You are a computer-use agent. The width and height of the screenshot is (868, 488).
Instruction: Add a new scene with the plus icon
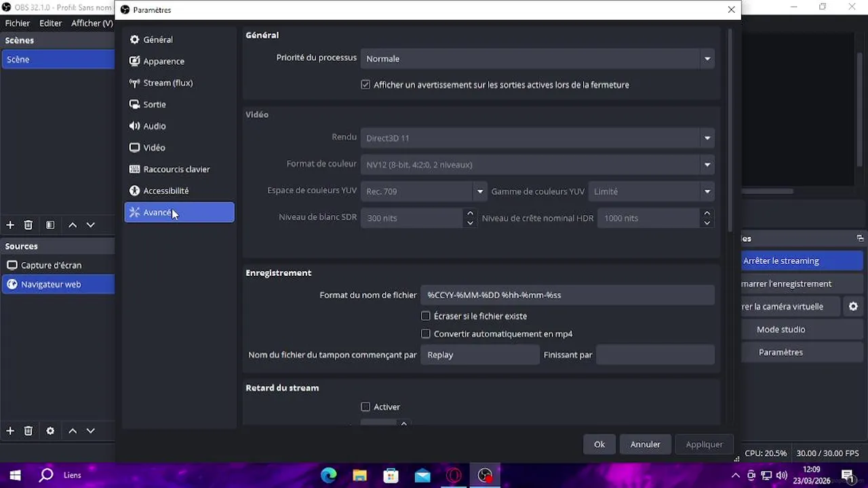(x=10, y=225)
